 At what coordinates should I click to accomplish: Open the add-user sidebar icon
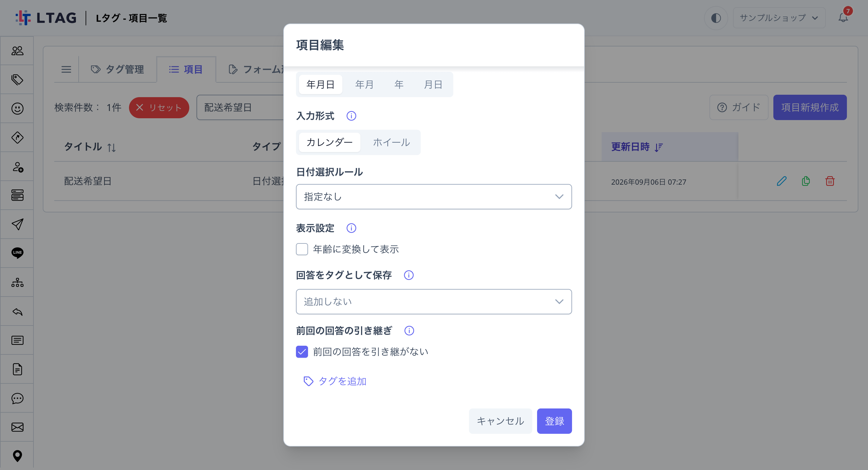(x=17, y=167)
